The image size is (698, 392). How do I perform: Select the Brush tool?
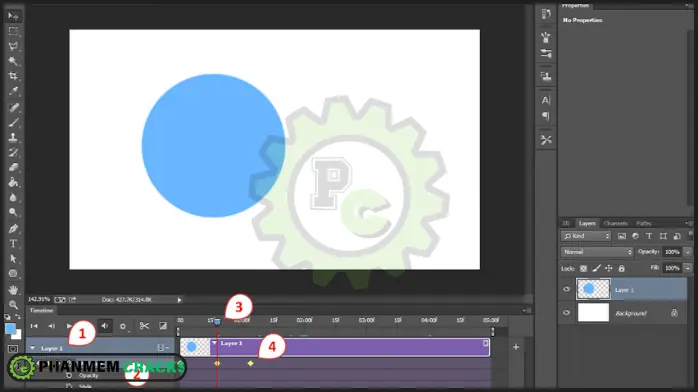(x=13, y=123)
